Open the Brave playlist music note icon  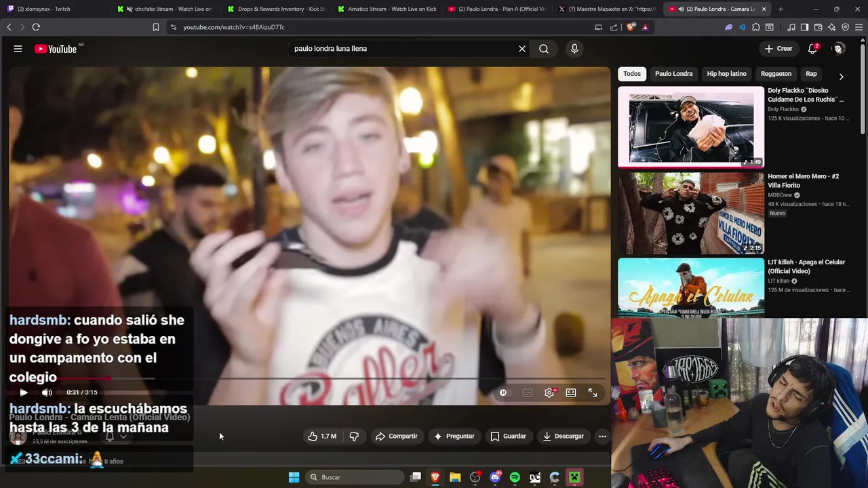click(x=791, y=27)
